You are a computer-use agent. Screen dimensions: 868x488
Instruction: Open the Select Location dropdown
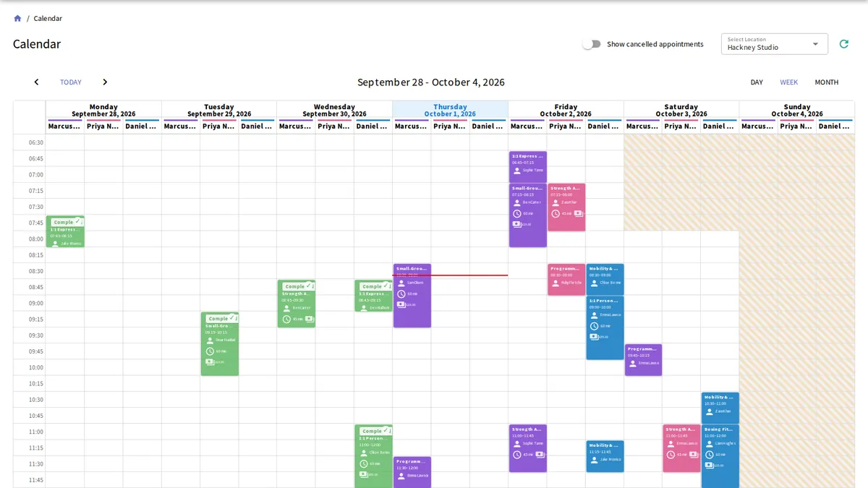point(775,44)
